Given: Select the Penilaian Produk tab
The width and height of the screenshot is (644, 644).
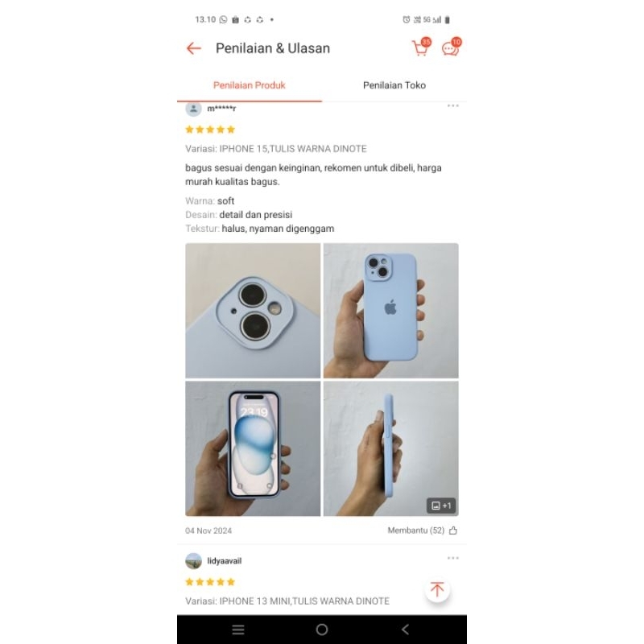Looking at the screenshot, I should click(250, 85).
